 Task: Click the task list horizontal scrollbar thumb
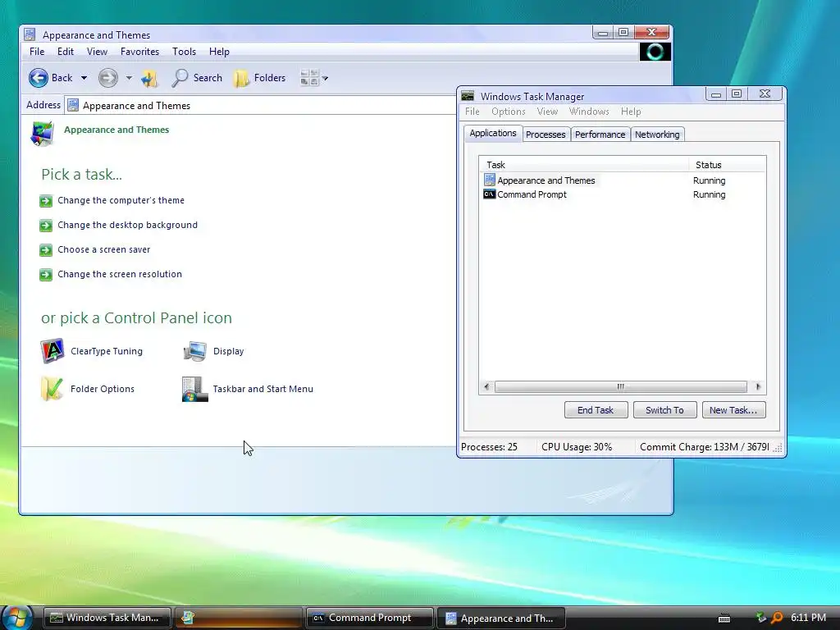pyautogui.click(x=620, y=387)
